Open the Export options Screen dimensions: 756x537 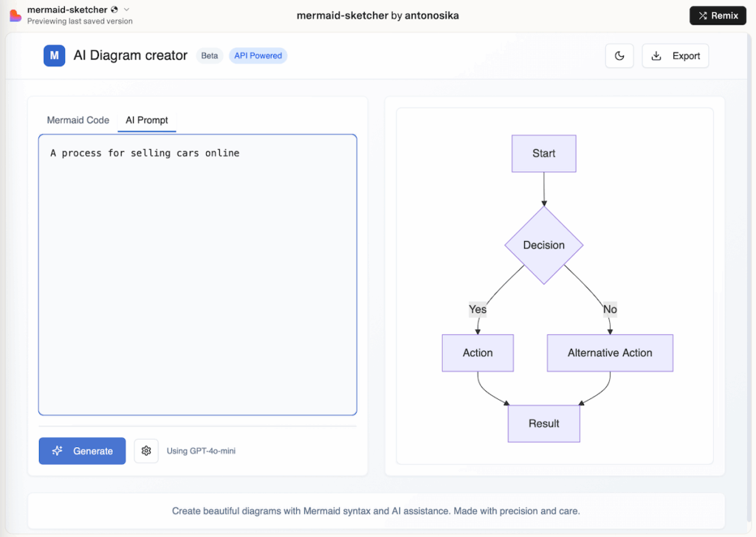tap(675, 55)
